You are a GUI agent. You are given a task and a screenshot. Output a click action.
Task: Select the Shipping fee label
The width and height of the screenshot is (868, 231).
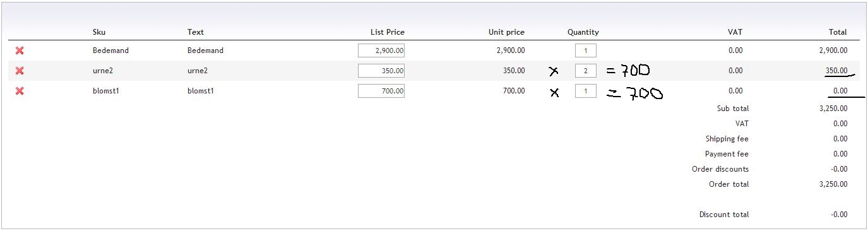coord(727,139)
